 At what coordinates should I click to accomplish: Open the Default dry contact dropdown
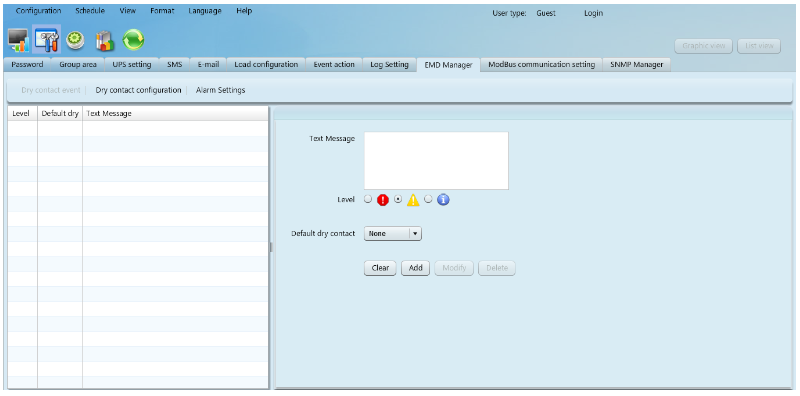coord(392,234)
